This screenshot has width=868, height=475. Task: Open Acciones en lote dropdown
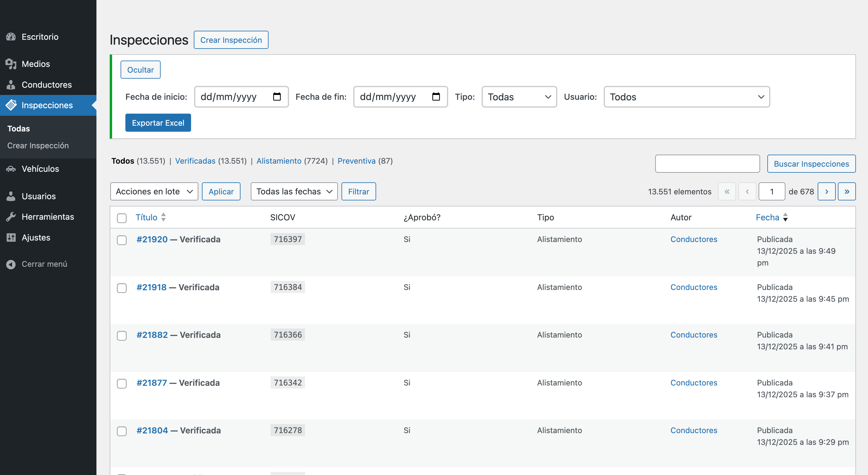(154, 191)
